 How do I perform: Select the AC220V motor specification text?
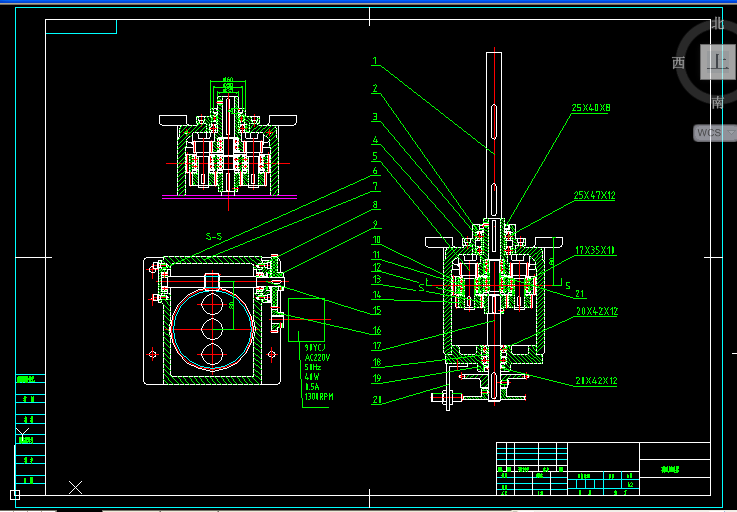pyautogui.click(x=317, y=357)
